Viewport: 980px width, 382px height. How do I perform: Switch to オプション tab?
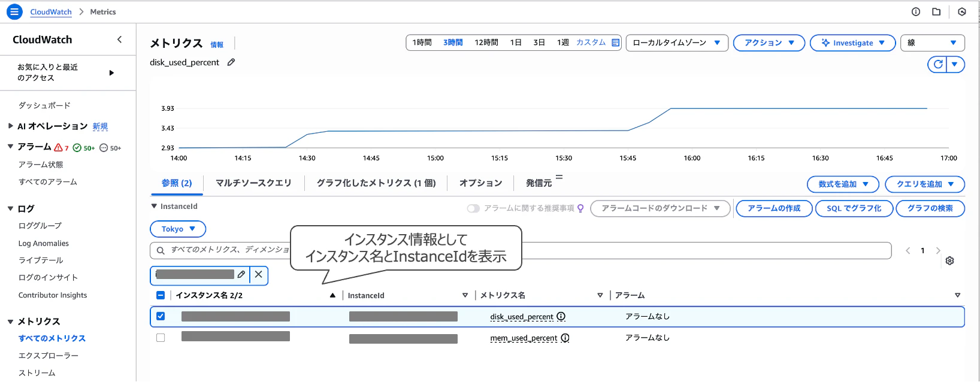pyautogui.click(x=480, y=183)
